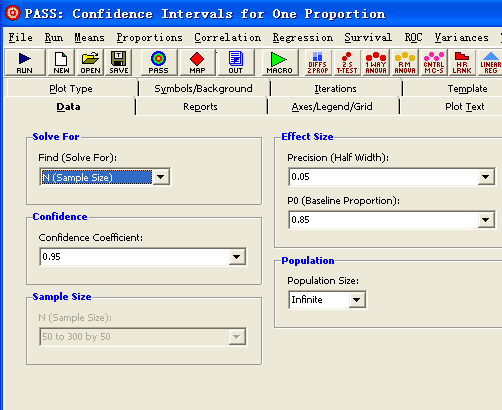Open the DIFFS 2 PROP icon
The image size is (502, 410).
tap(318, 62)
